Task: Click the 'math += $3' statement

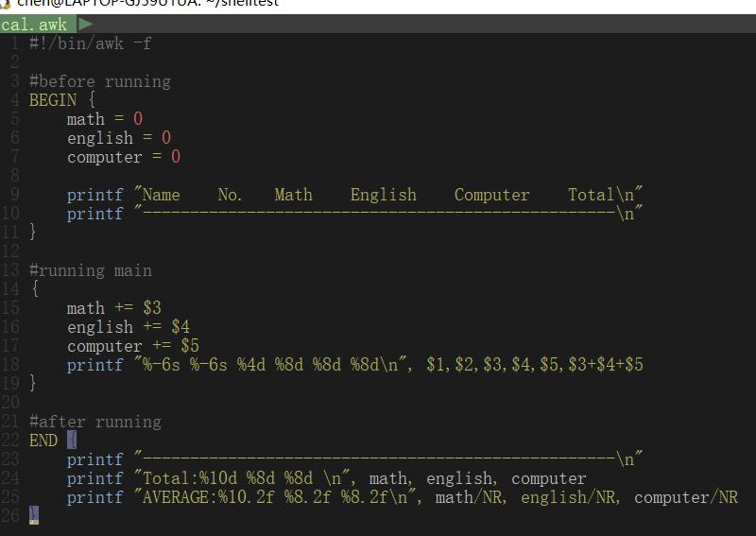Action: (x=113, y=308)
